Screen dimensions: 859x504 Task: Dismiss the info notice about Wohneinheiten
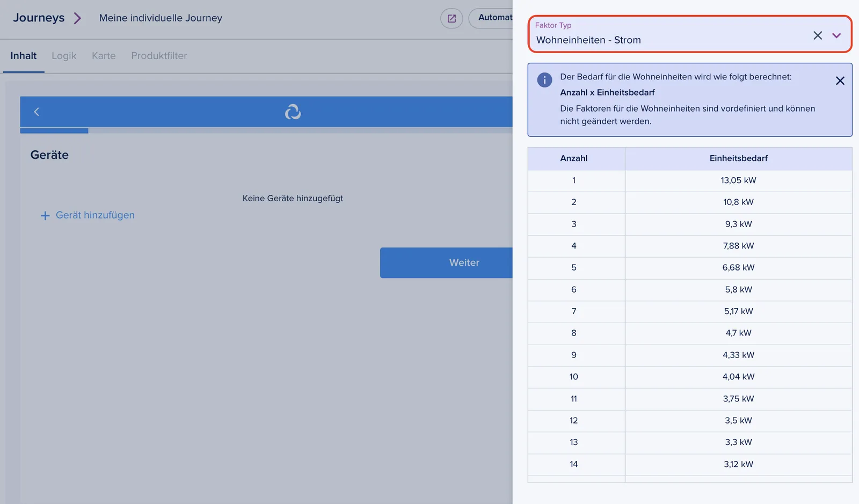(840, 81)
